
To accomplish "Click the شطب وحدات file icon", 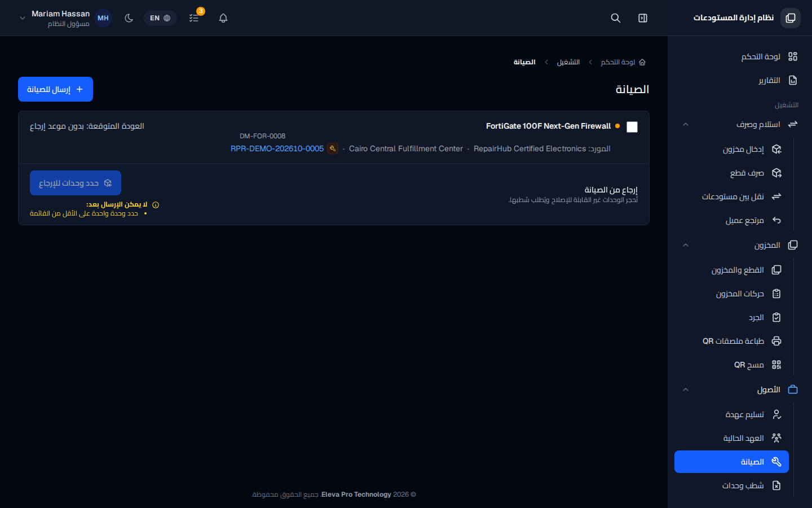I will (x=776, y=485).
